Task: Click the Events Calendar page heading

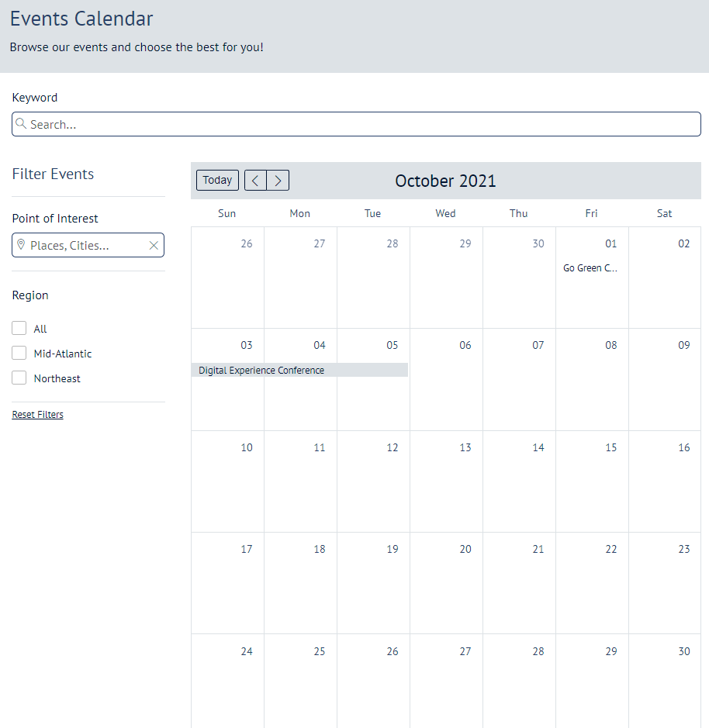Action: (x=81, y=19)
